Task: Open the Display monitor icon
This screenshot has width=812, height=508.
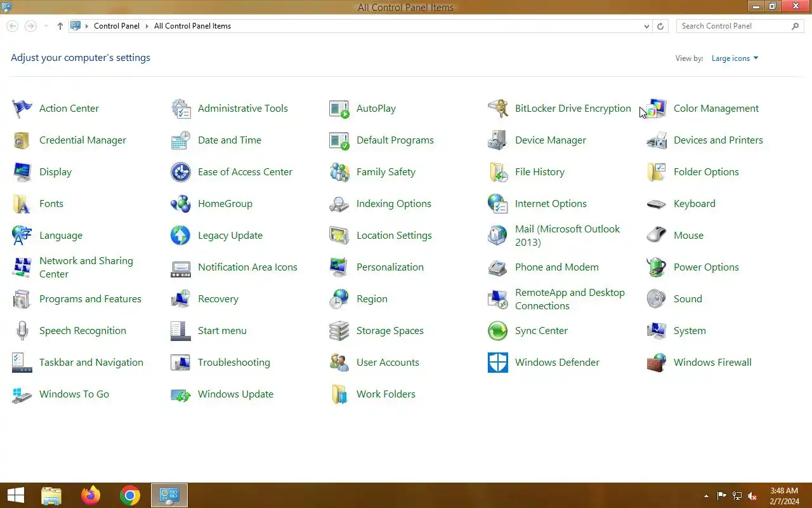Action: [22, 172]
